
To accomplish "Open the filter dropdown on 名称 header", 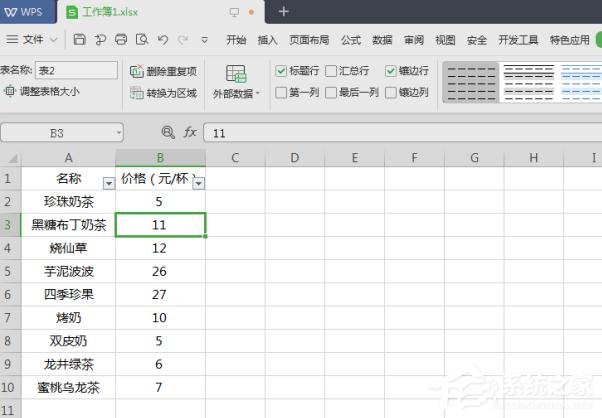I will tap(108, 183).
